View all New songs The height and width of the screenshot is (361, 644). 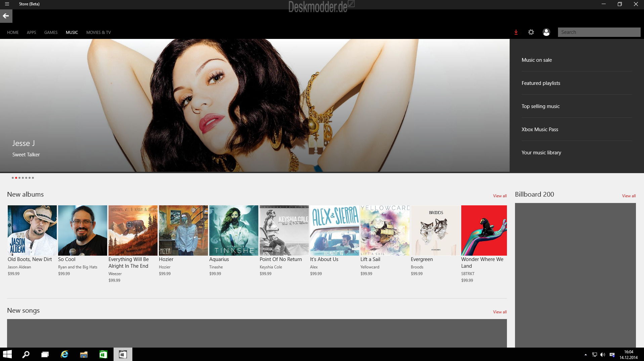(x=500, y=312)
